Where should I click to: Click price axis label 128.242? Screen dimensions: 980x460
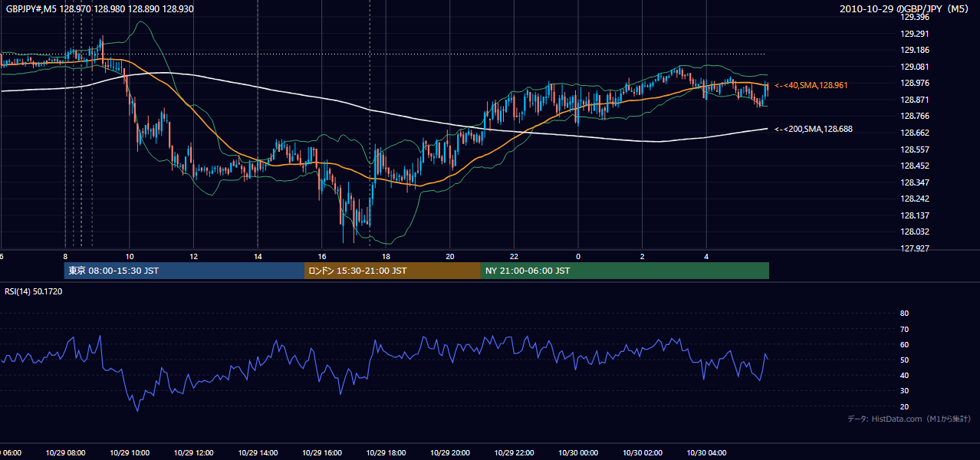tap(914, 199)
